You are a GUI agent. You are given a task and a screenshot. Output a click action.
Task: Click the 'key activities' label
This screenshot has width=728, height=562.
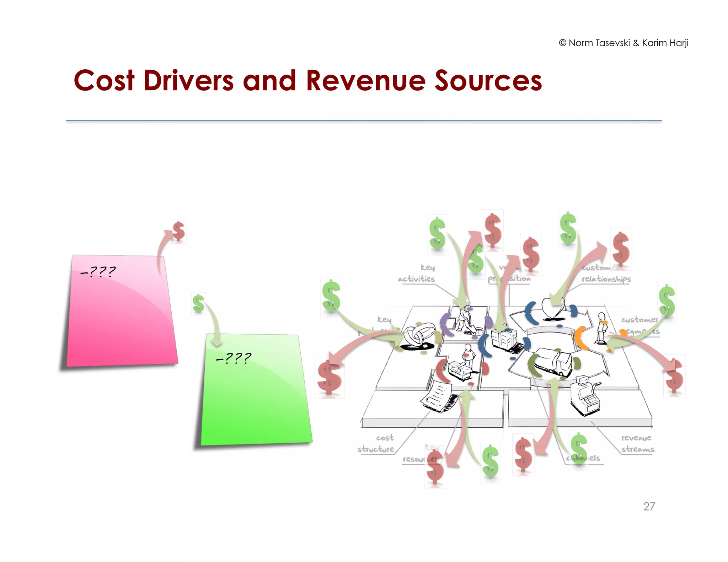417,273
